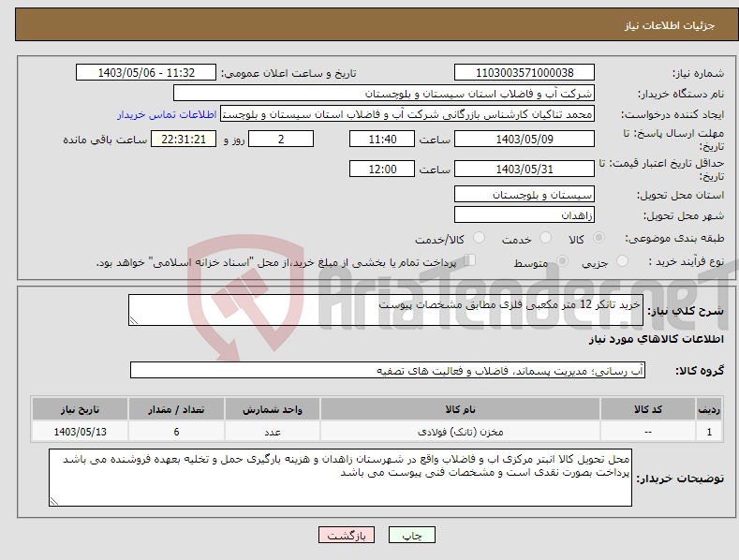
Task: Select the خدمت radio button
Action: [545, 238]
